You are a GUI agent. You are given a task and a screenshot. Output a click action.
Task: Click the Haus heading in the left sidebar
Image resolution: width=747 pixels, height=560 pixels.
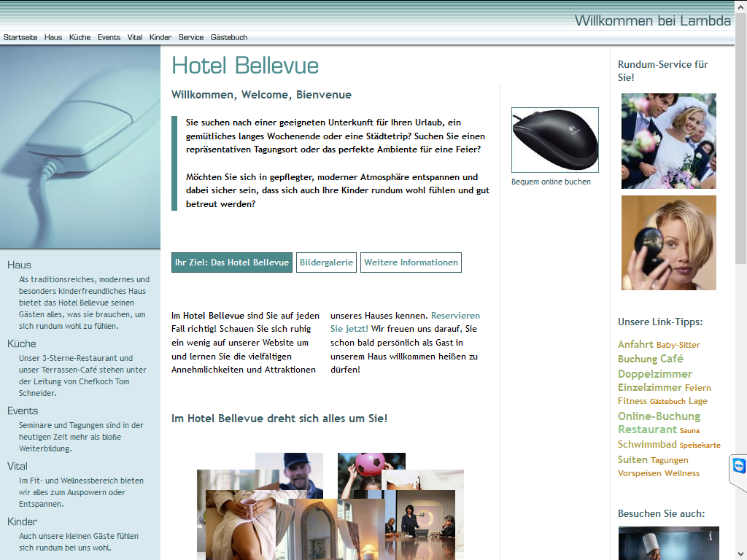[20, 265]
